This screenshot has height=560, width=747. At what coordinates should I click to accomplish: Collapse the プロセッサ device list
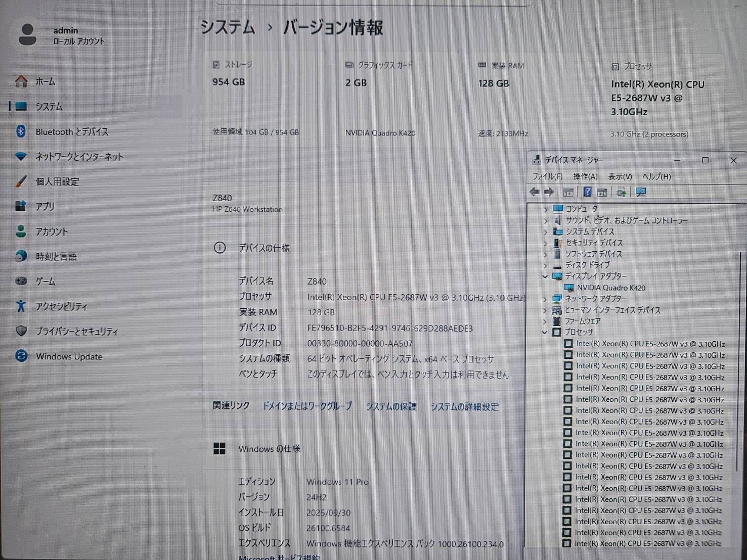[x=545, y=332]
